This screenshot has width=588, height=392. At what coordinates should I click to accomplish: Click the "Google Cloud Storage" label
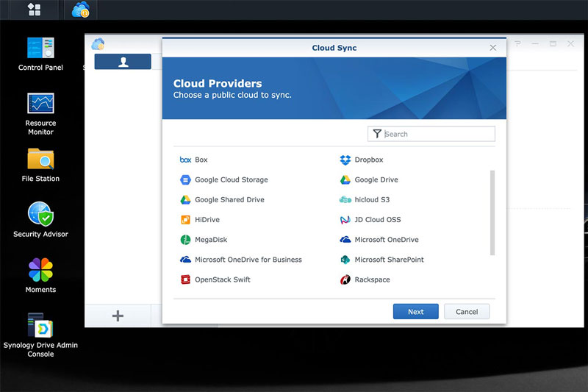[232, 179]
